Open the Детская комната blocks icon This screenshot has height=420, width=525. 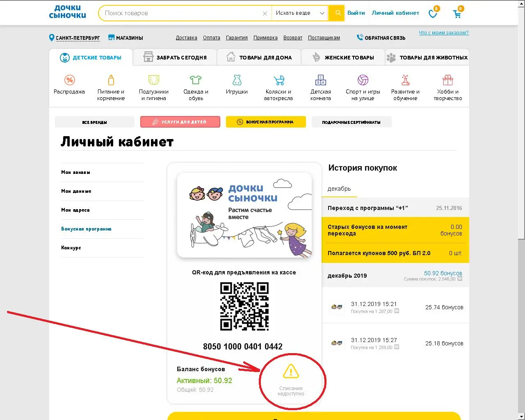(321, 80)
